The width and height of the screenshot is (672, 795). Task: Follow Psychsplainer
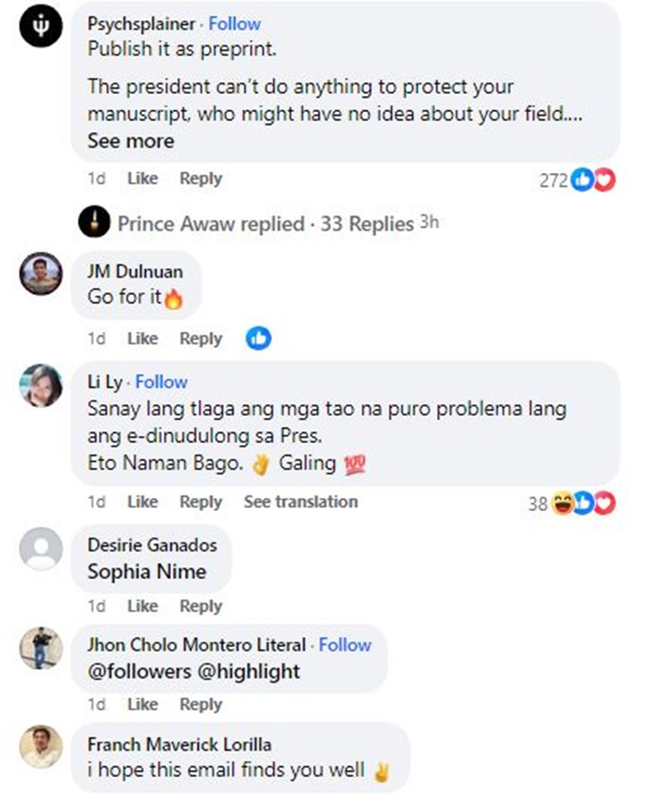[x=235, y=24]
